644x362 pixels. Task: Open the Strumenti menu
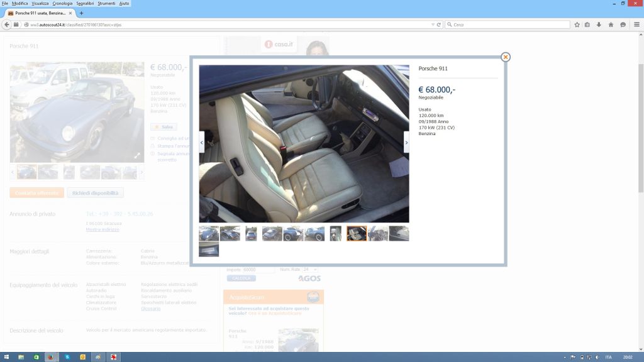(106, 3)
